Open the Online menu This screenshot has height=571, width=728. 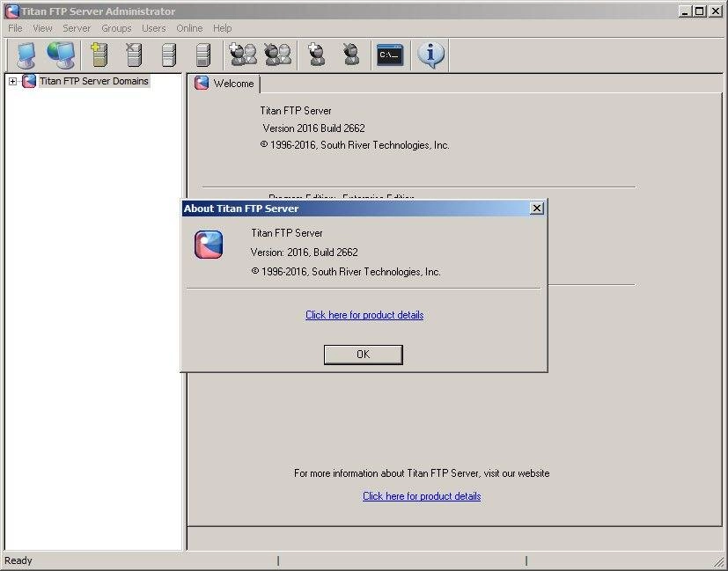coord(189,28)
